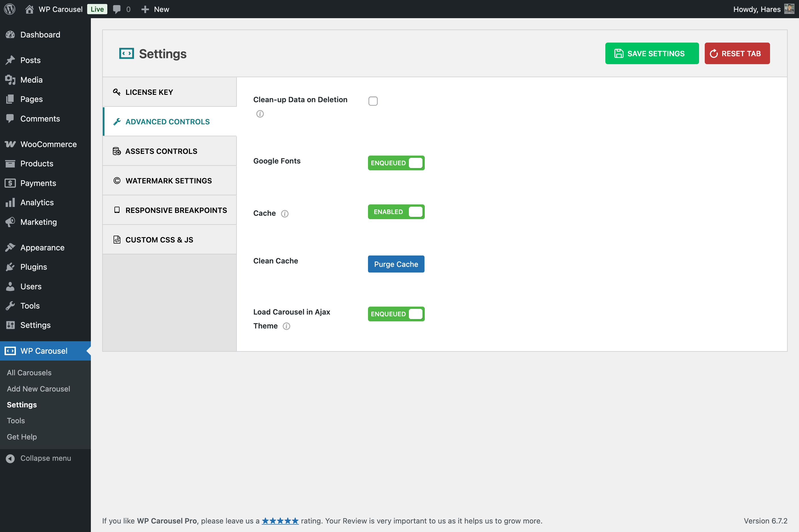Click WP Carousel site name in admin bar

coord(60,9)
